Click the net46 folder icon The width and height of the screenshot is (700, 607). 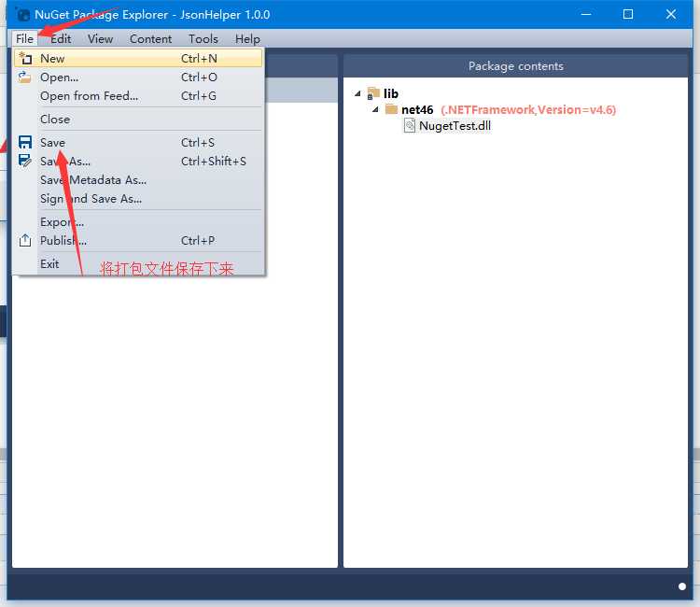[x=391, y=109]
